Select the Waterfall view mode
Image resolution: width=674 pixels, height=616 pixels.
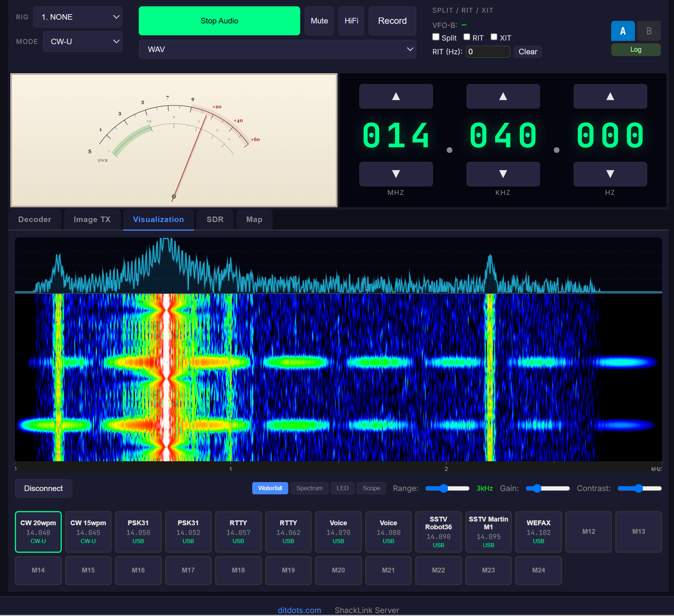click(x=270, y=488)
